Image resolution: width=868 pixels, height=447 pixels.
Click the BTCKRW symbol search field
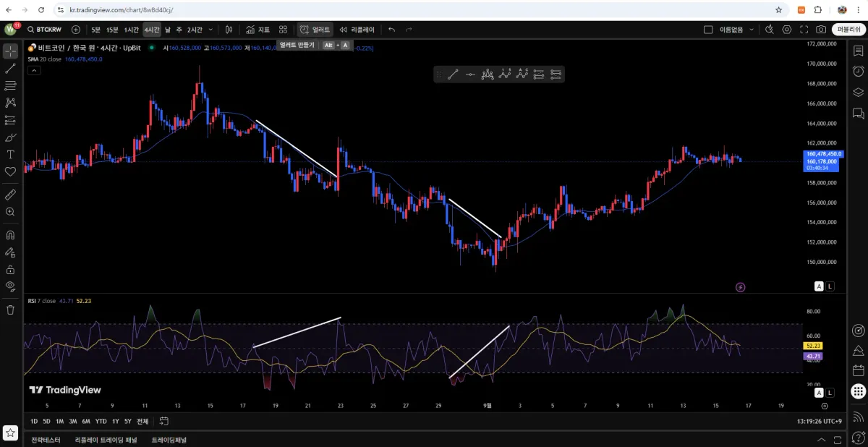tap(48, 30)
